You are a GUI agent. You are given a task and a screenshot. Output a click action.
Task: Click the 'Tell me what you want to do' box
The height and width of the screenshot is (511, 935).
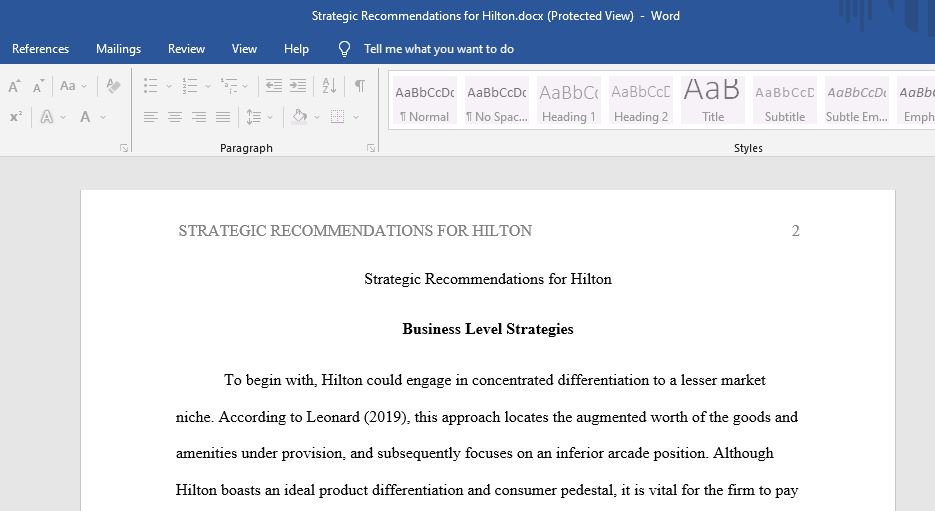pyautogui.click(x=439, y=49)
